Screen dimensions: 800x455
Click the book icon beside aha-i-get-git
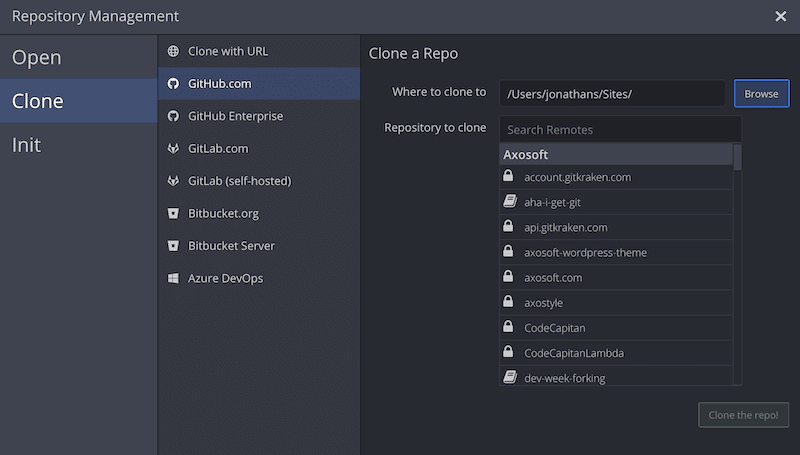[x=508, y=202]
